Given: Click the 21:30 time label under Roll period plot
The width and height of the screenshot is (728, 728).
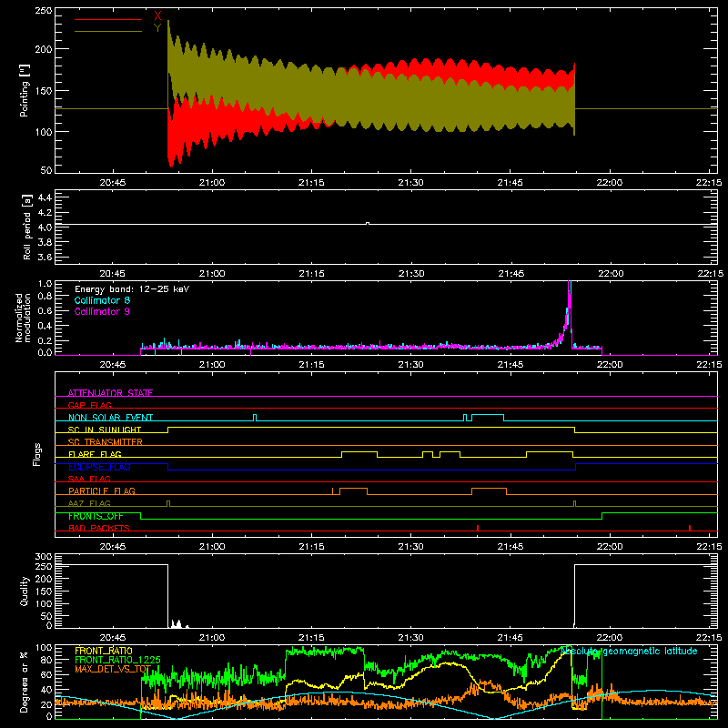Looking at the screenshot, I should click(x=411, y=274).
